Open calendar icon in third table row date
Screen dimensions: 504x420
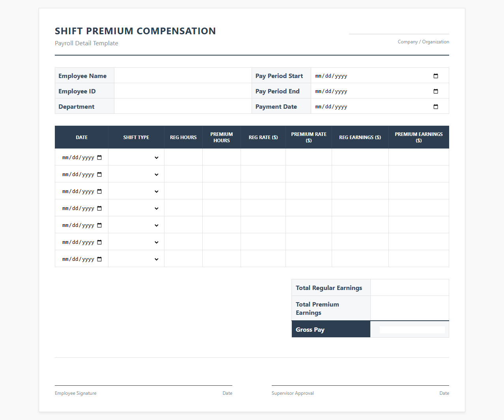99,191
